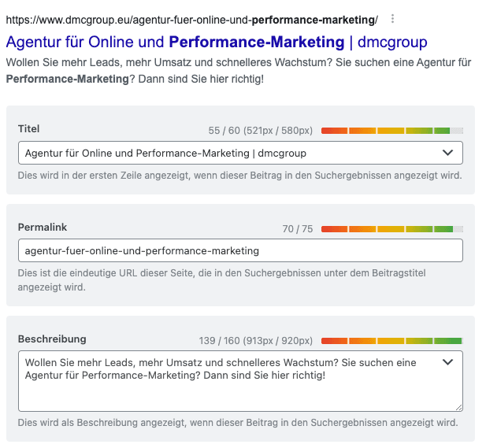Click the Titel length indicator bar
486x448 pixels.
pos(391,131)
